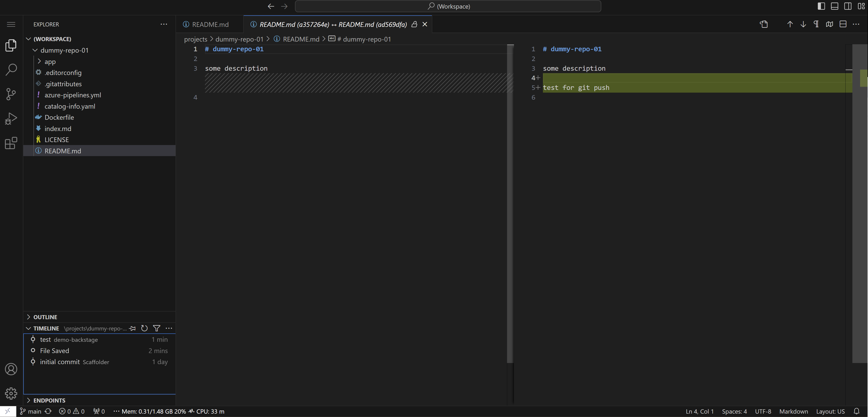Open the hamburger application menu

point(11,24)
